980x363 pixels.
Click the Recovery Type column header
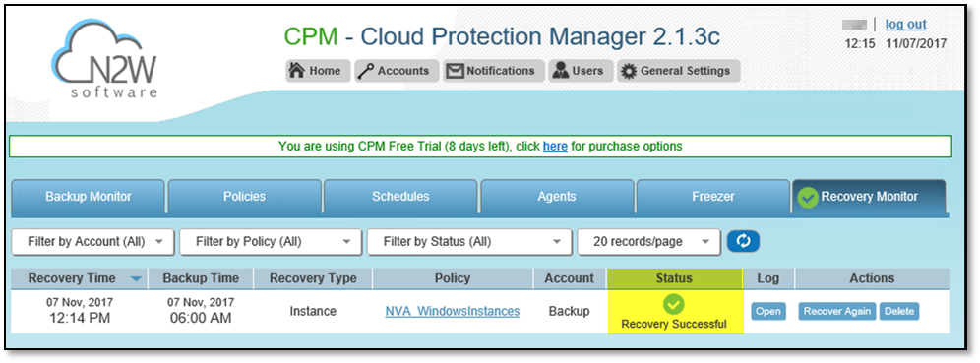[x=313, y=278]
